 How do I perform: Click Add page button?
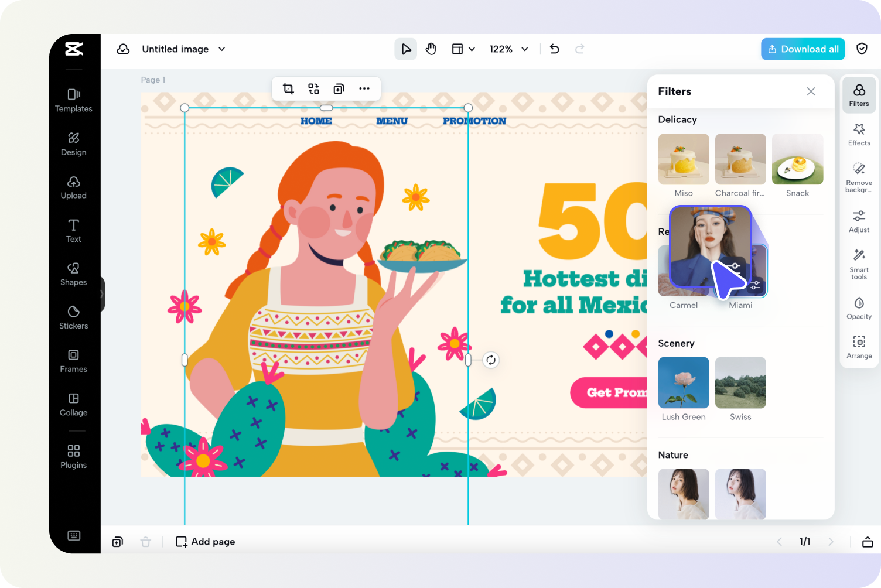(x=206, y=542)
